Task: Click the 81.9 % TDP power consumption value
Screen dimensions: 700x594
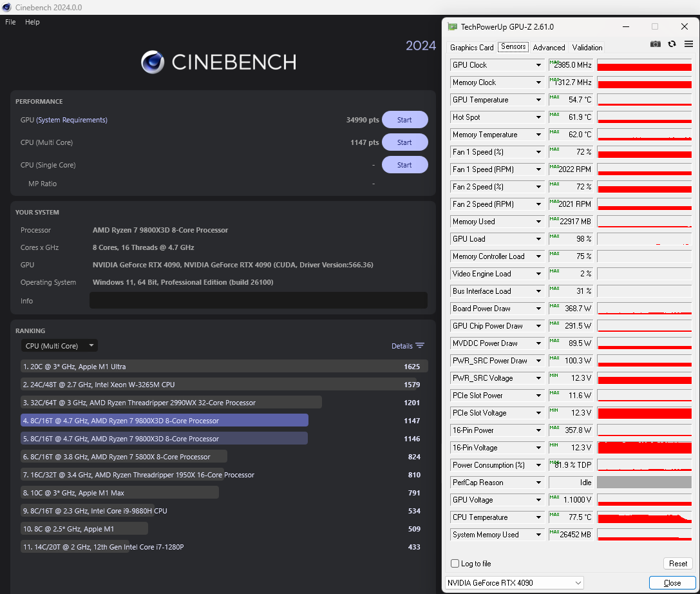Action: [571, 465]
